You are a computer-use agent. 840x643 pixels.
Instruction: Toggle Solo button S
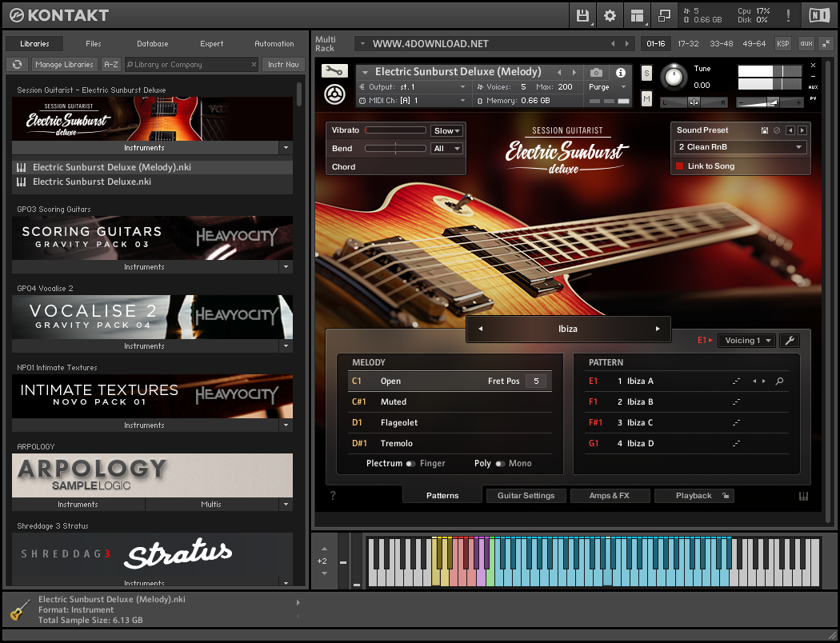click(x=646, y=74)
